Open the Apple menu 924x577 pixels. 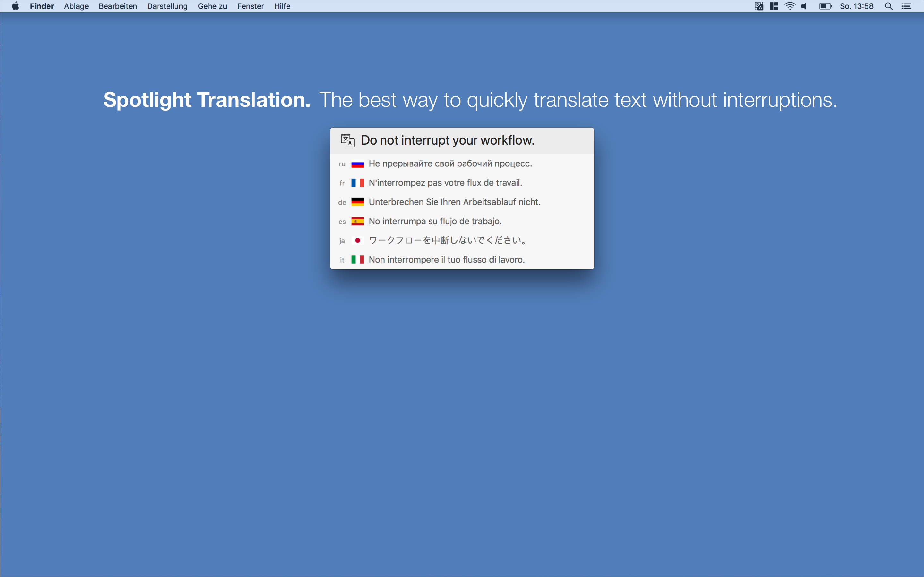click(15, 6)
